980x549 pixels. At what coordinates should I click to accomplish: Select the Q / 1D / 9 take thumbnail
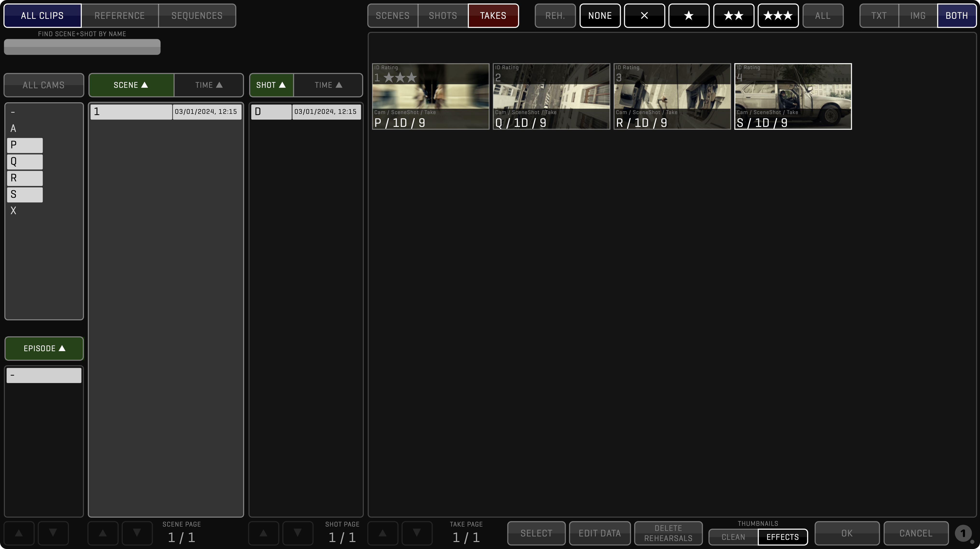point(551,96)
